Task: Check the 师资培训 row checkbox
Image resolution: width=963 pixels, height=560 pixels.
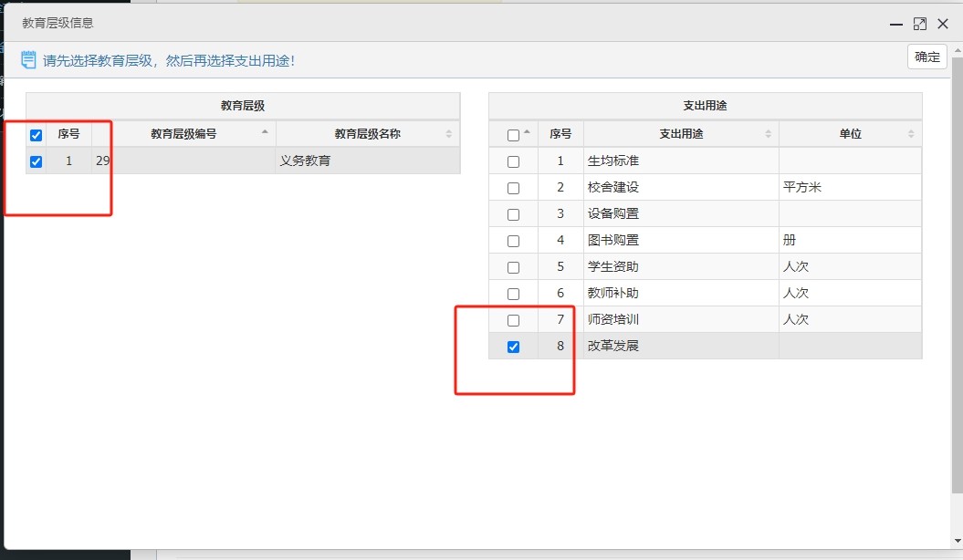Action: coord(513,320)
